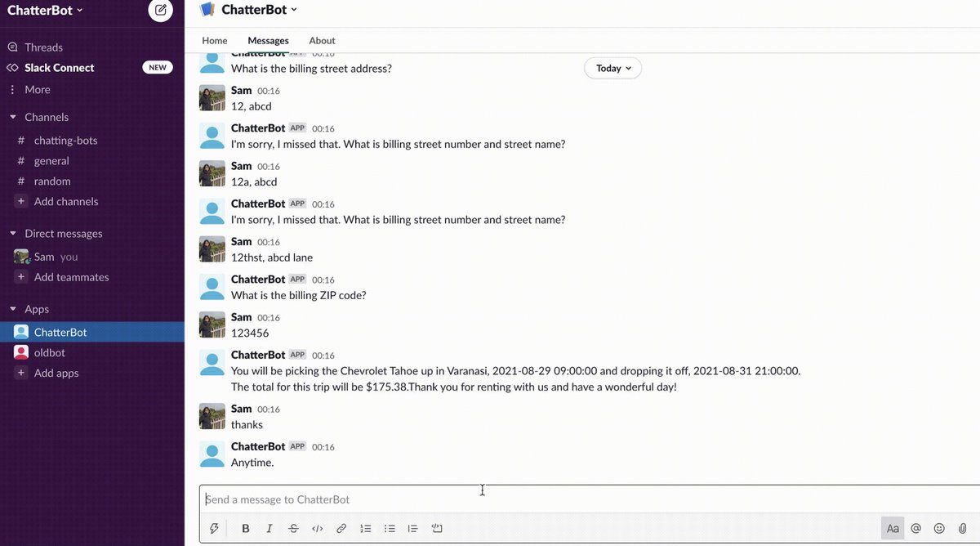Image resolution: width=980 pixels, height=546 pixels.
Task: Open the oldbot app
Action: [x=49, y=352]
